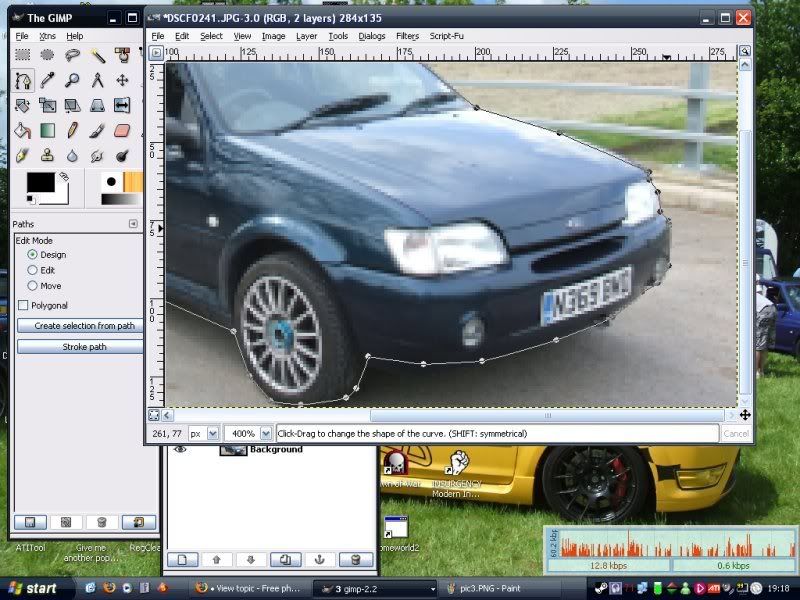
Task: Click the Windows start button
Action: pos(35,589)
